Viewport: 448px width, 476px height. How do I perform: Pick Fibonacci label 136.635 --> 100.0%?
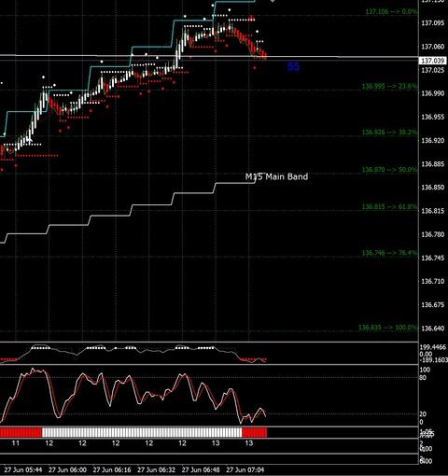point(388,328)
